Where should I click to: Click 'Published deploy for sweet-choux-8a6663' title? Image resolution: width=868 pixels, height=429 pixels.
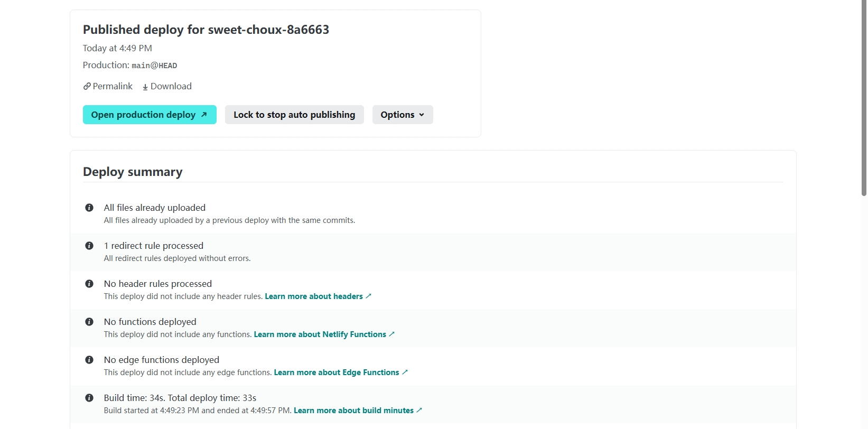pyautogui.click(x=206, y=30)
